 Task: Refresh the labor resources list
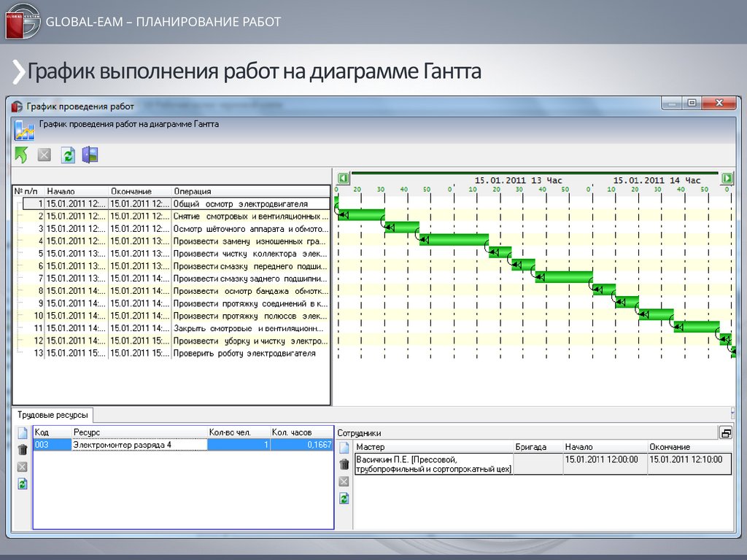23,483
